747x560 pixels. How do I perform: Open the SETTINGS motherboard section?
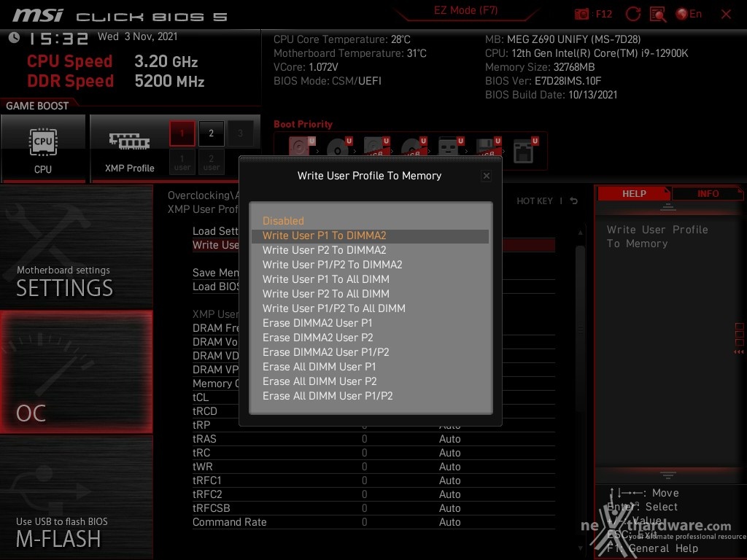coord(76,246)
